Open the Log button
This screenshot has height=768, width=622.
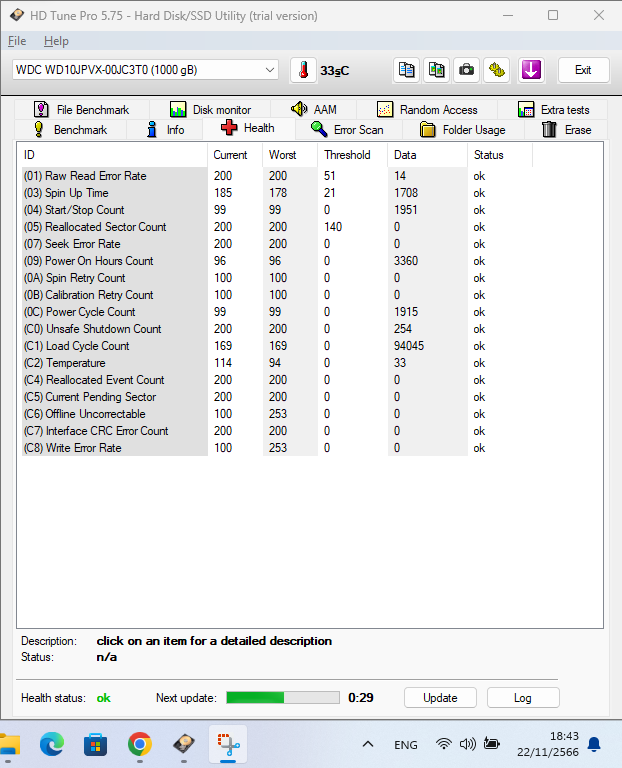coord(523,697)
